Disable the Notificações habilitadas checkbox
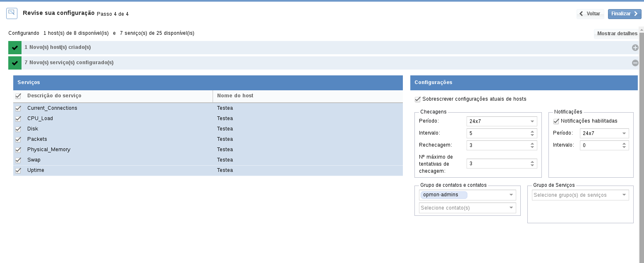The width and height of the screenshot is (644, 263). point(556,121)
